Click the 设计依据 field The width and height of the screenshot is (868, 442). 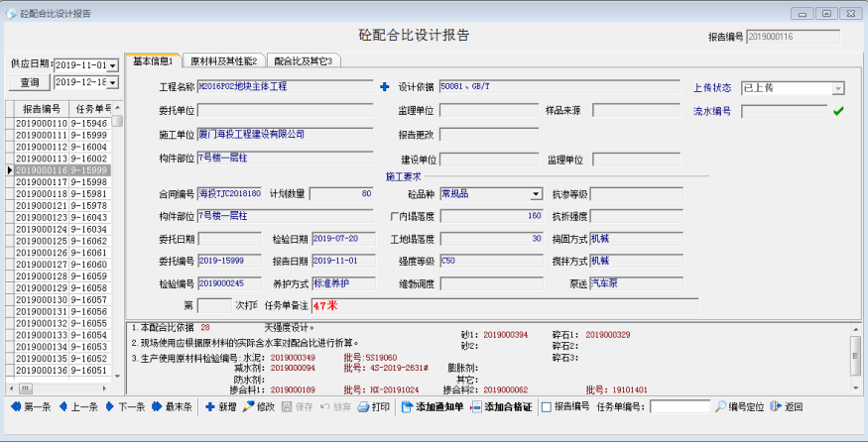click(559, 87)
